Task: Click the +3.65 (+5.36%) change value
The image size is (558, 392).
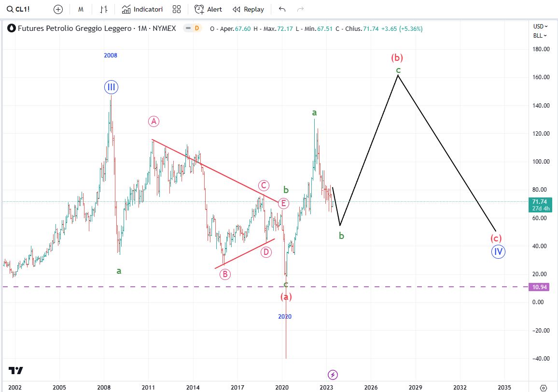Action: 402,29
